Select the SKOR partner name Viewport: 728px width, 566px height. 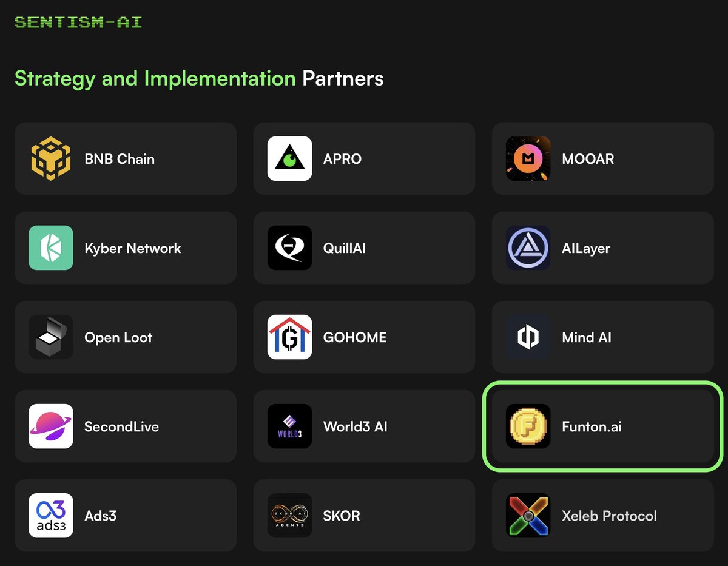pos(342,516)
